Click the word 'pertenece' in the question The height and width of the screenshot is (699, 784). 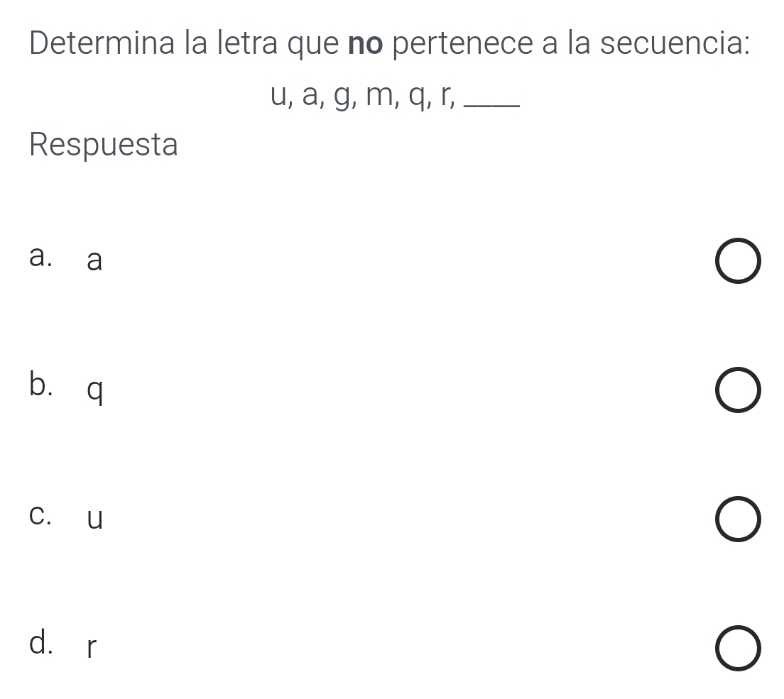471,46
